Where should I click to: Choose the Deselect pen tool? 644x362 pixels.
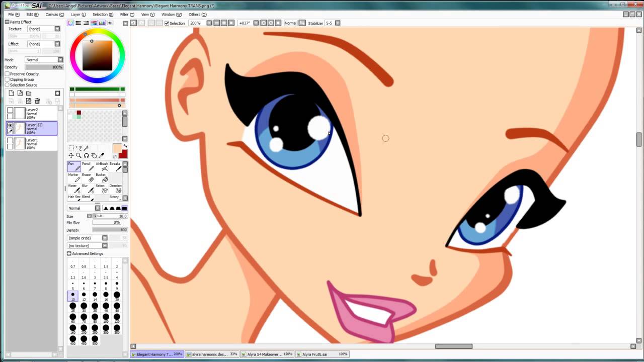click(115, 189)
